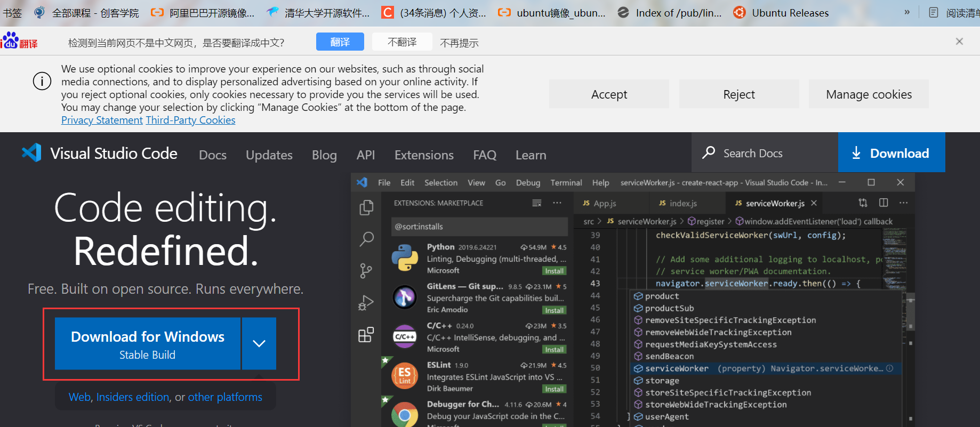Open the Docs nav item

[x=213, y=155]
